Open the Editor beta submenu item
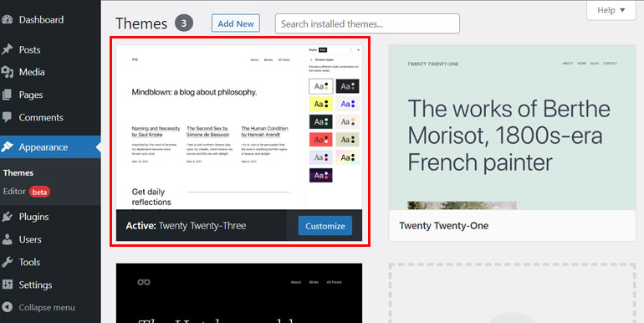 [x=26, y=192]
